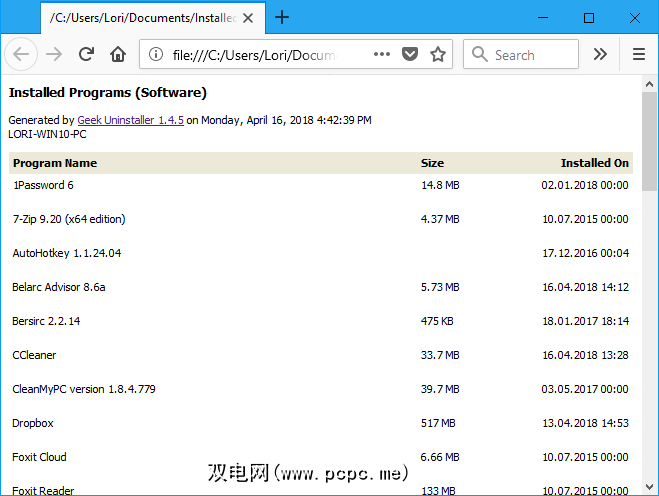Viewport: 659px width, 496px height.
Task: Bookmark this page with the star
Action: coord(437,54)
